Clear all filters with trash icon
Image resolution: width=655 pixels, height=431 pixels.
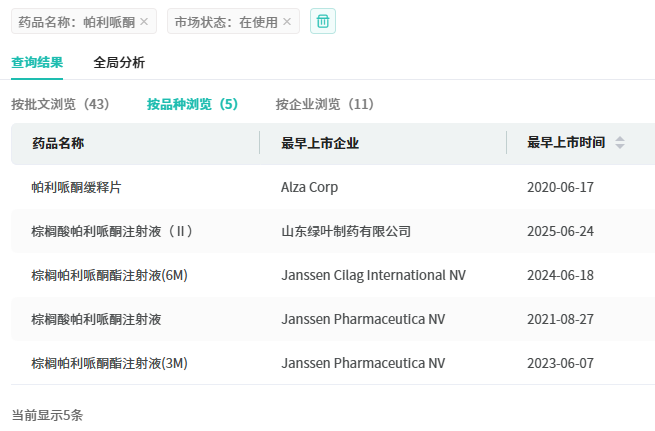pos(322,21)
